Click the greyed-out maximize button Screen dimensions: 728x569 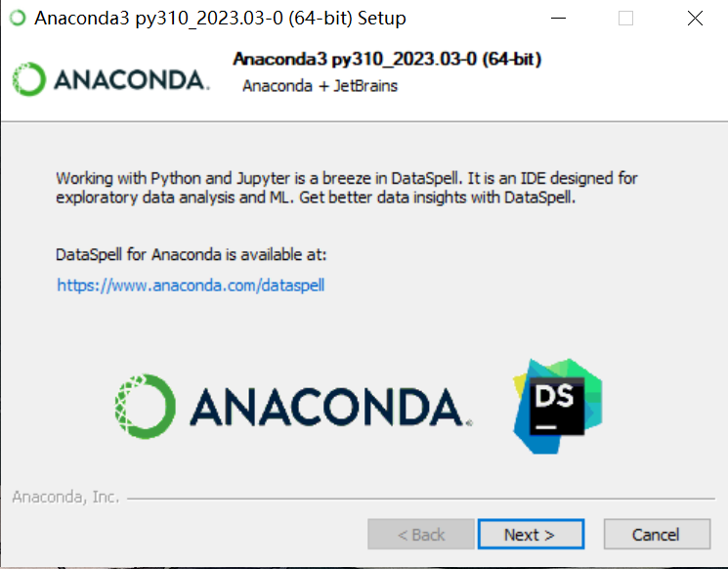[x=625, y=19]
